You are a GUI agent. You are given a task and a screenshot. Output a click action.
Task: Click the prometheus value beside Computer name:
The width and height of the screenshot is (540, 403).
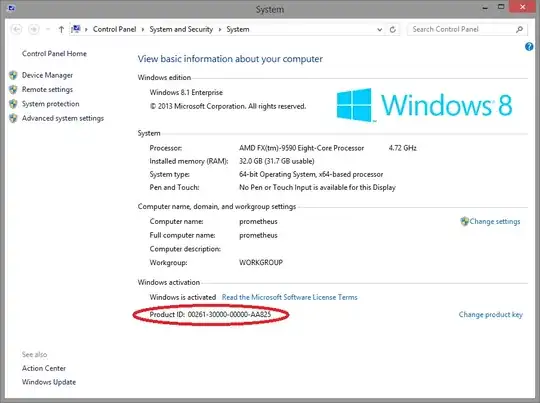258,221
